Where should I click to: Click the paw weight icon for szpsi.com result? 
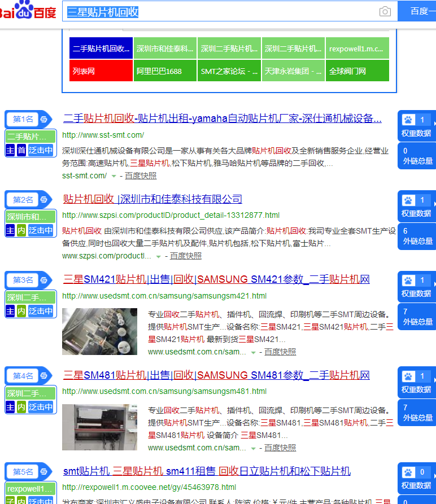coord(408,200)
